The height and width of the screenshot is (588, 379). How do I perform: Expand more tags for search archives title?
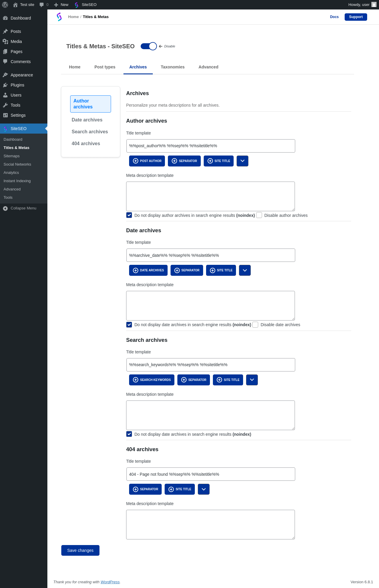[x=252, y=380]
